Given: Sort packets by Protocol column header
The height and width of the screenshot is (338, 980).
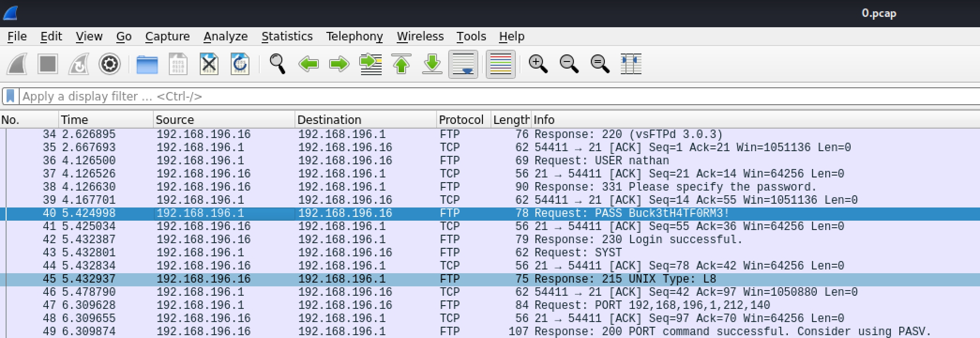Looking at the screenshot, I should click(x=461, y=120).
